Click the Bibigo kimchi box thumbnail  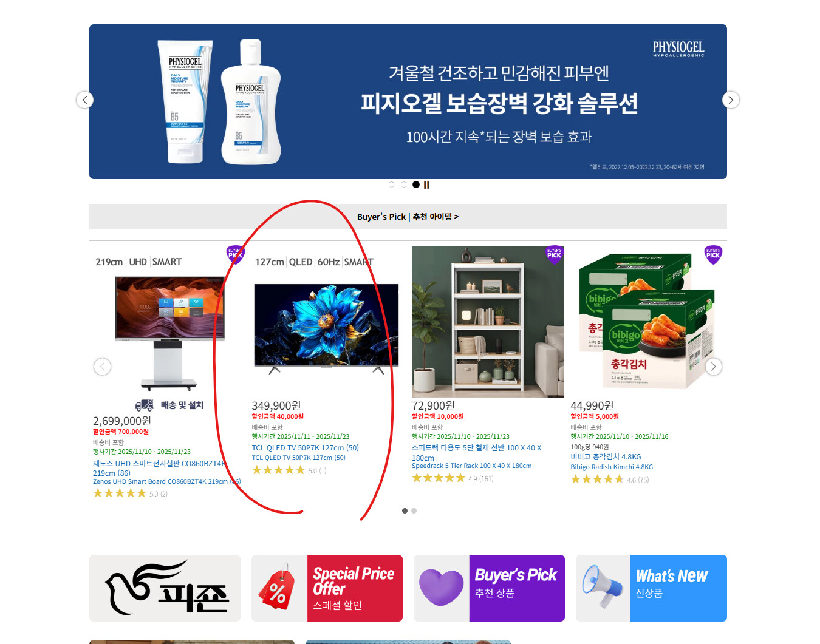pos(646,322)
